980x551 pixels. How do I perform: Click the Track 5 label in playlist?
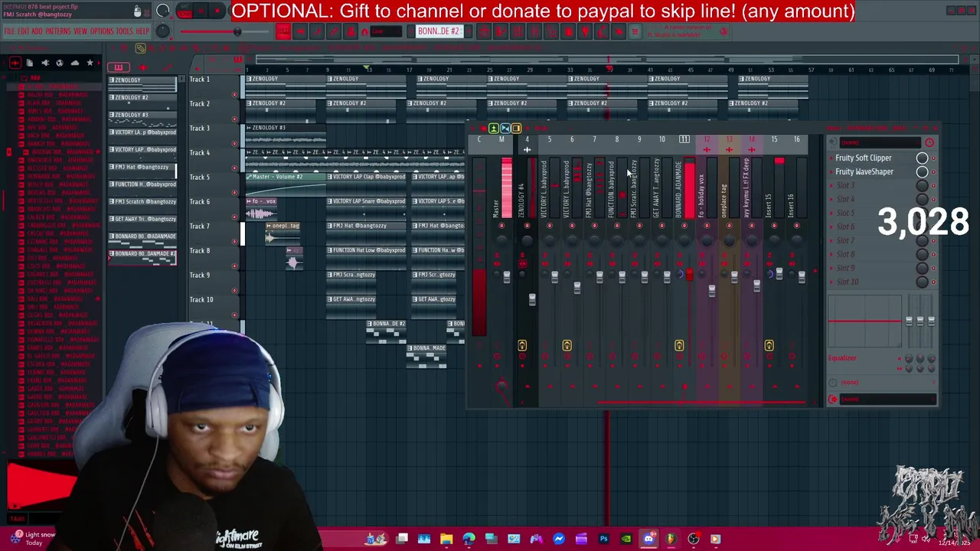(x=200, y=177)
